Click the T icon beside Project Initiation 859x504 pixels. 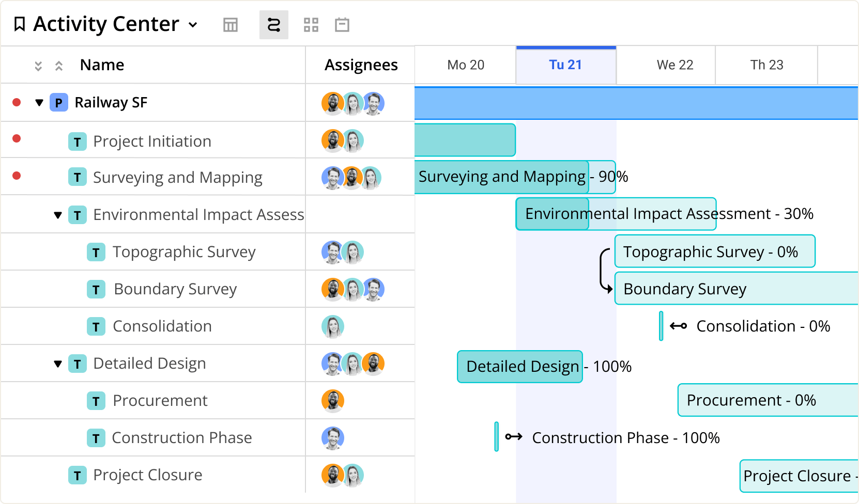coord(78,141)
